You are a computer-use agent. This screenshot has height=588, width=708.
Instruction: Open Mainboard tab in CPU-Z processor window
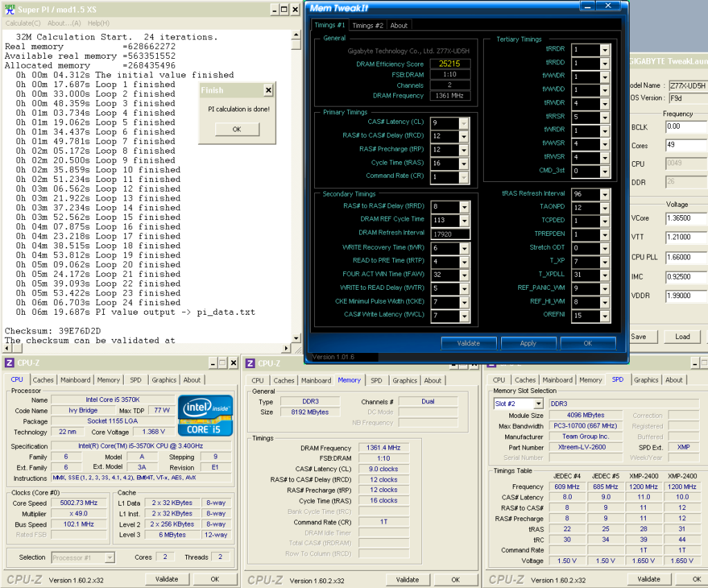click(75, 380)
